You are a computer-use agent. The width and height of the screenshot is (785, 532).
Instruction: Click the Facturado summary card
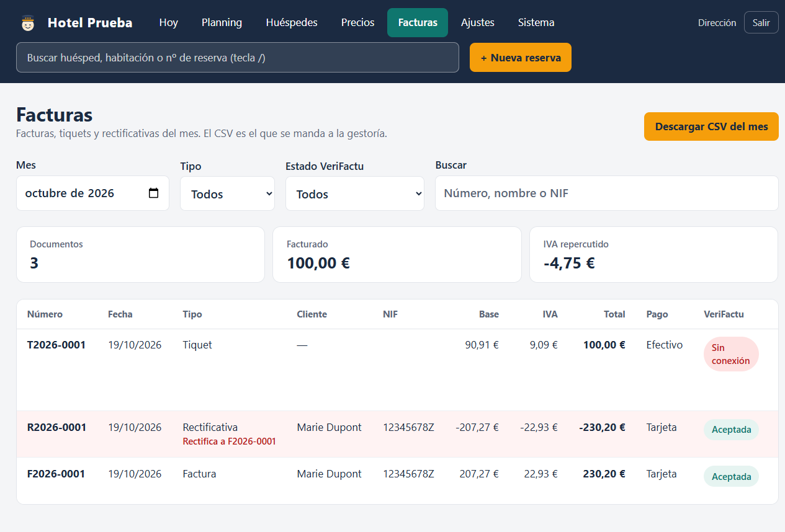click(x=397, y=254)
